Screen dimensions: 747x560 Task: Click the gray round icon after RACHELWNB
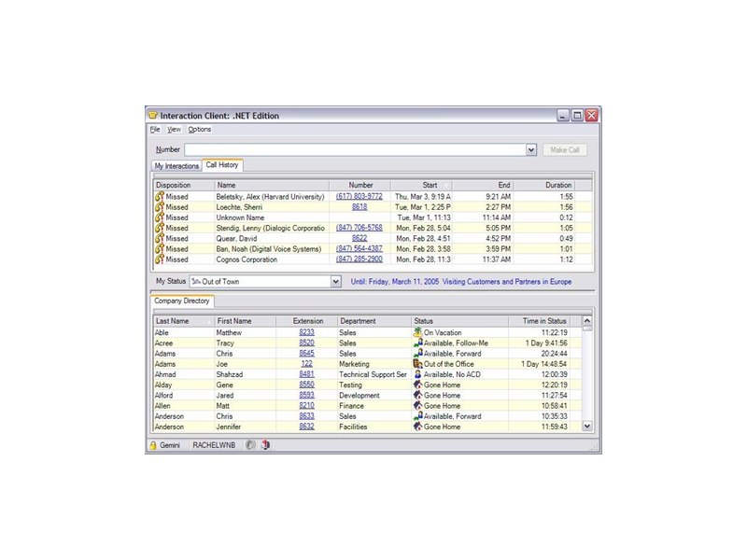coord(250,446)
